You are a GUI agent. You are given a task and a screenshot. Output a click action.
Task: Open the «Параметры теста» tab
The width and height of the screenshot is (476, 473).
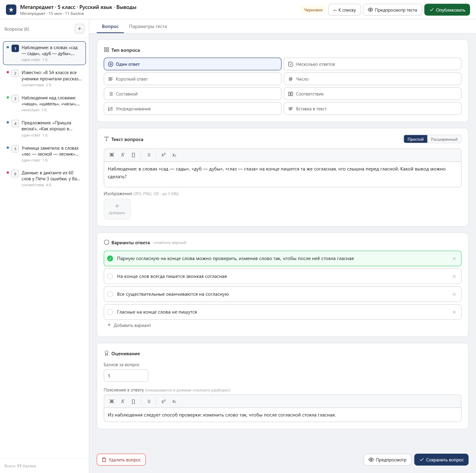(x=148, y=26)
